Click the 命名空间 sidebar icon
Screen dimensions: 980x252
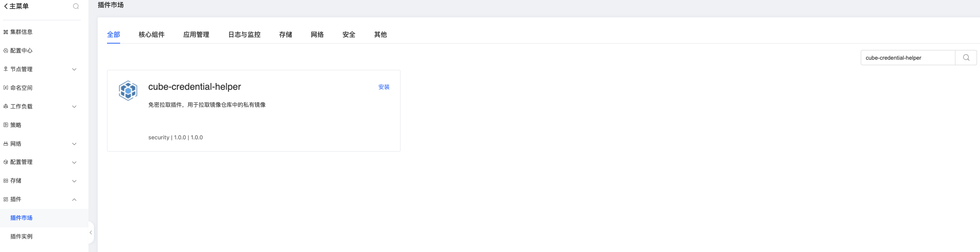[x=6, y=88]
